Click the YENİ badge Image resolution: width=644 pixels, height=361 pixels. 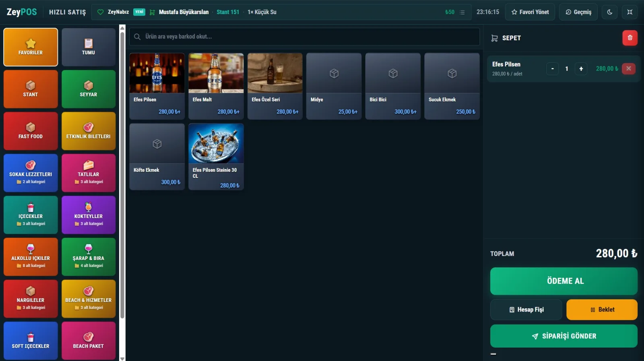click(139, 12)
